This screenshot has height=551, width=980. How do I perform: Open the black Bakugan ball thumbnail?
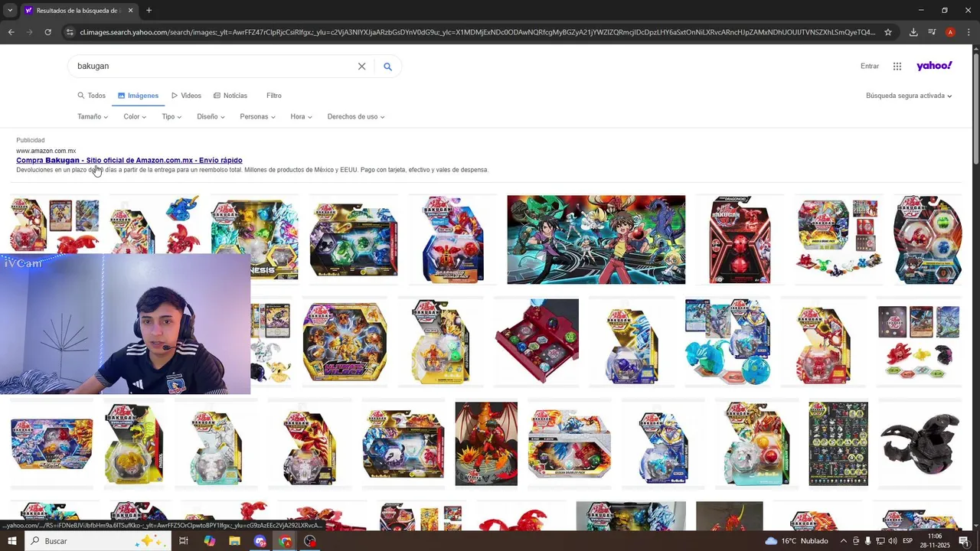(x=919, y=444)
